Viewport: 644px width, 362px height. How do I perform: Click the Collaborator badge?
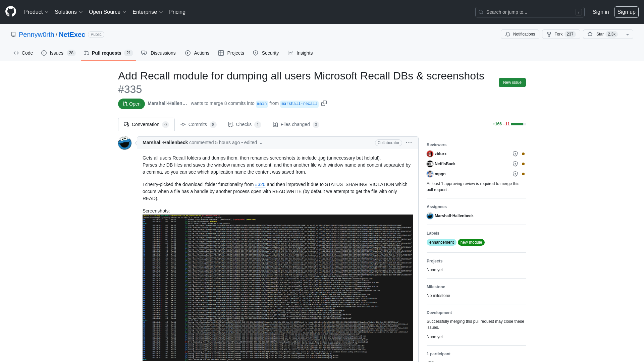pos(388,143)
